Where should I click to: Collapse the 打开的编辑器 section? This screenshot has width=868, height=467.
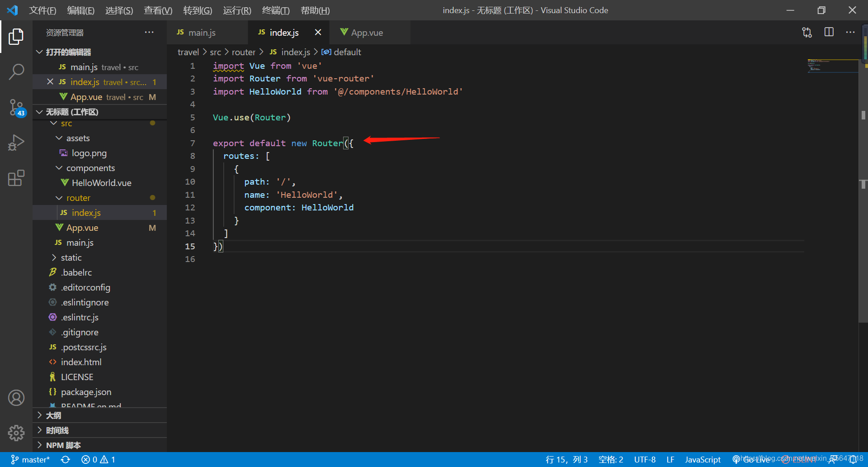tap(99, 52)
